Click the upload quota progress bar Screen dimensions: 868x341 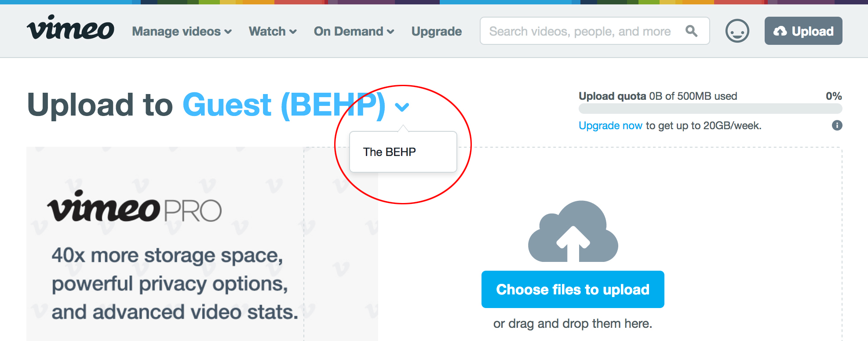[710, 109]
